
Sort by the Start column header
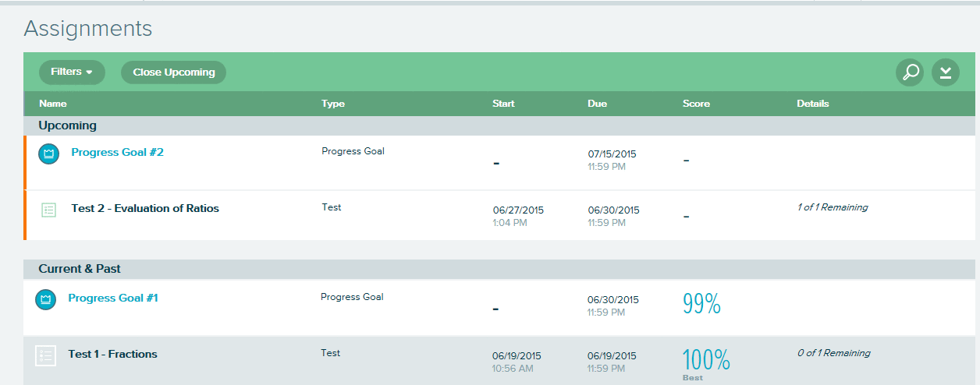pos(504,104)
